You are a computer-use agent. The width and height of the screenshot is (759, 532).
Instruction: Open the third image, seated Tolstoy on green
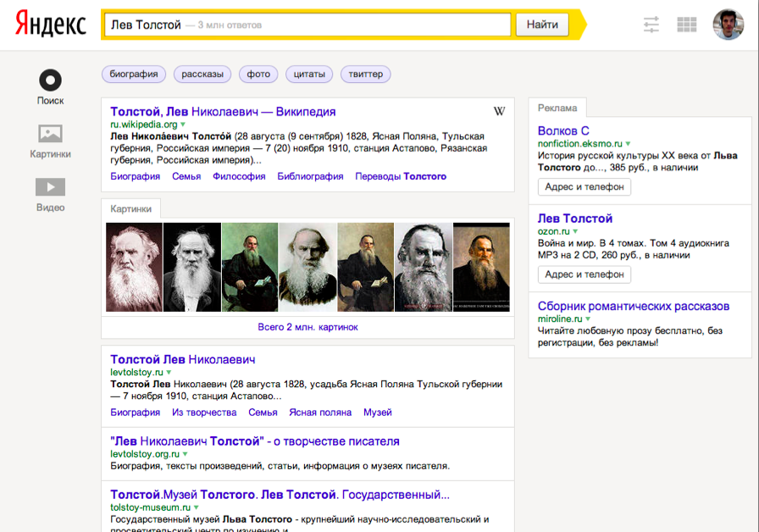[250, 267]
